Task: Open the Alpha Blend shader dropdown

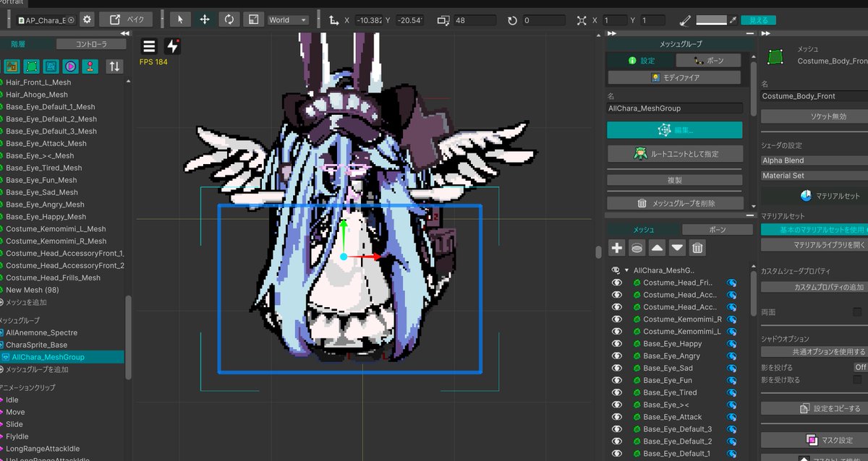Action: point(814,160)
